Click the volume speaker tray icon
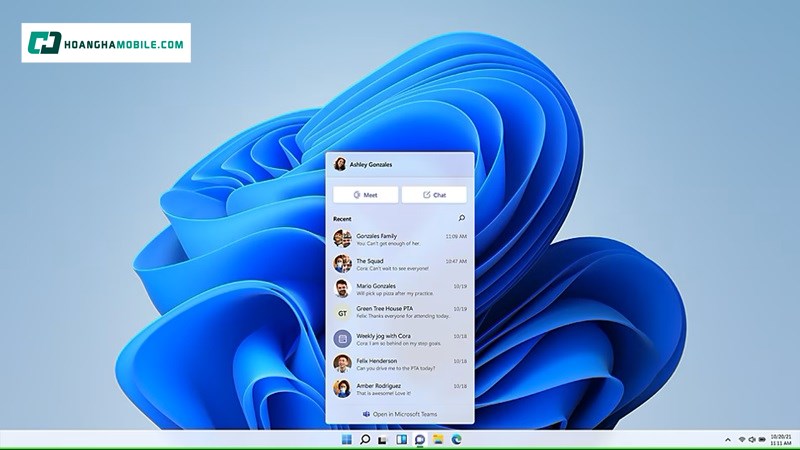The width and height of the screenshot is (800, 450). (x=752, y=439)
